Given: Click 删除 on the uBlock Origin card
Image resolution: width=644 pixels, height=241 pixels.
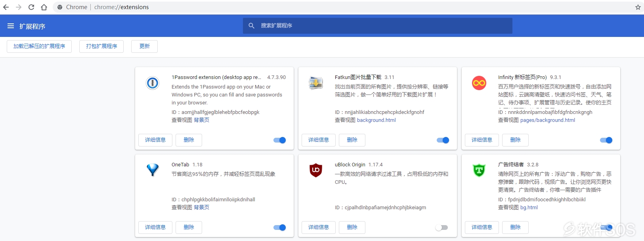Looking at the screenshot, I should [352, 228].
